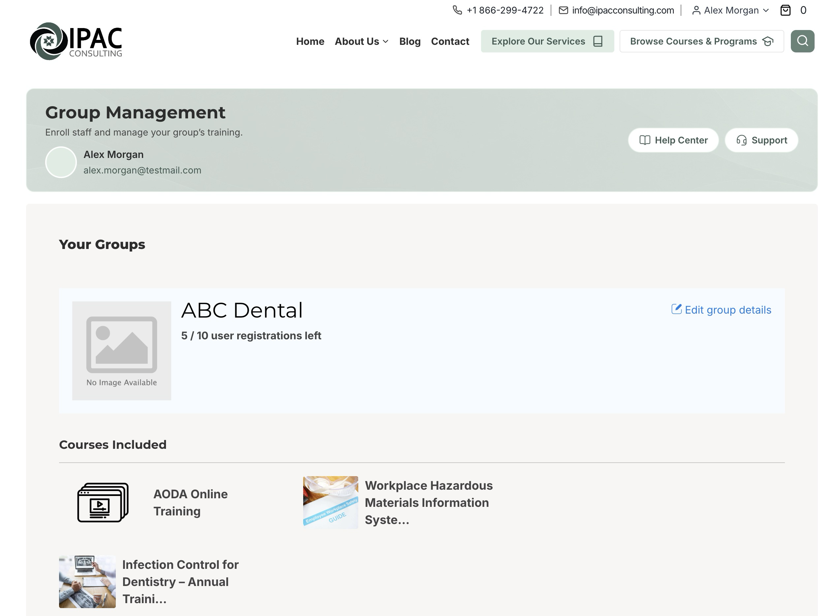The height and width of the screenshot is (616, 840).
Task: Click the AODA Online Training course title
Action: coord(190,502)
